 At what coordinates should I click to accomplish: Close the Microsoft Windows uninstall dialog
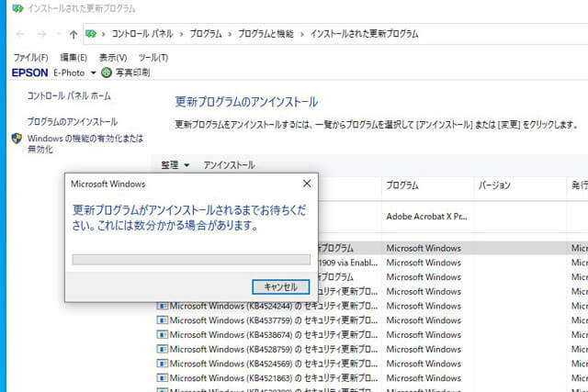[307, 184]
